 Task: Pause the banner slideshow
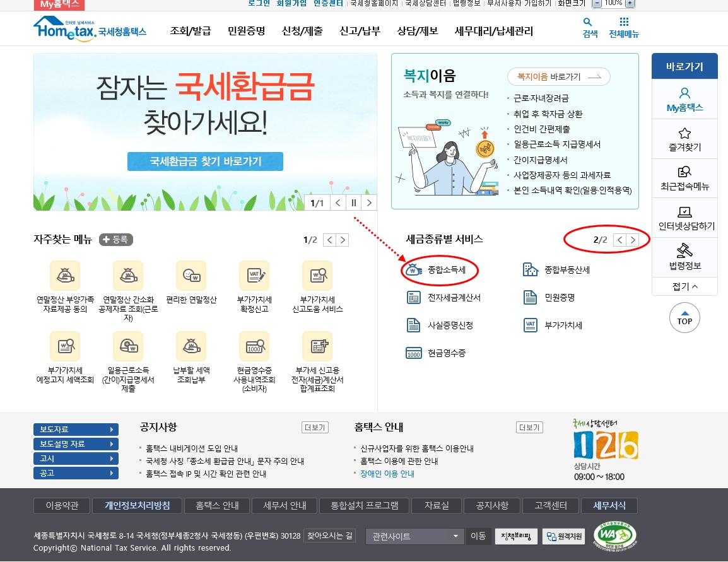[x=354, y=203]
